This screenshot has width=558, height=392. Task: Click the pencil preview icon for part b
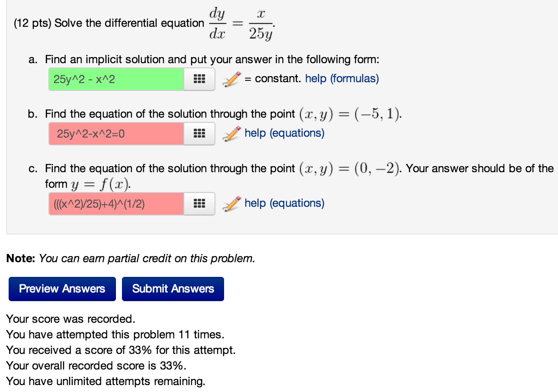[x=231, y=134]
